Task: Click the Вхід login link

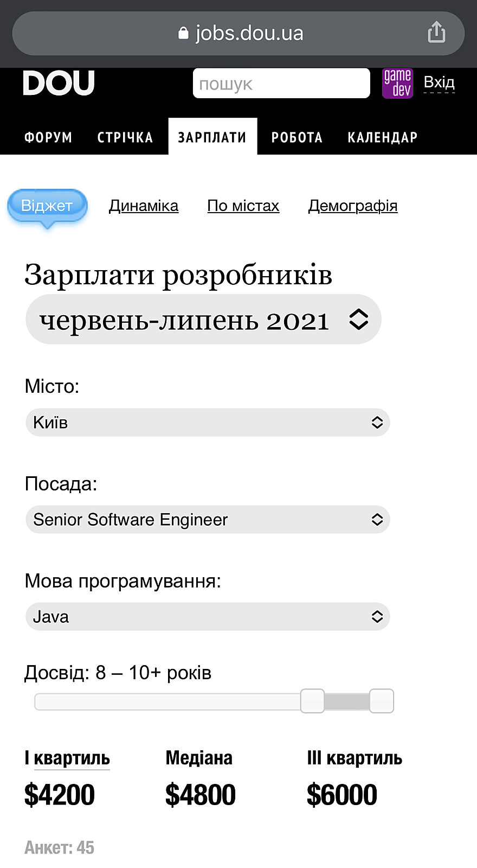Action: pos(439,82)
